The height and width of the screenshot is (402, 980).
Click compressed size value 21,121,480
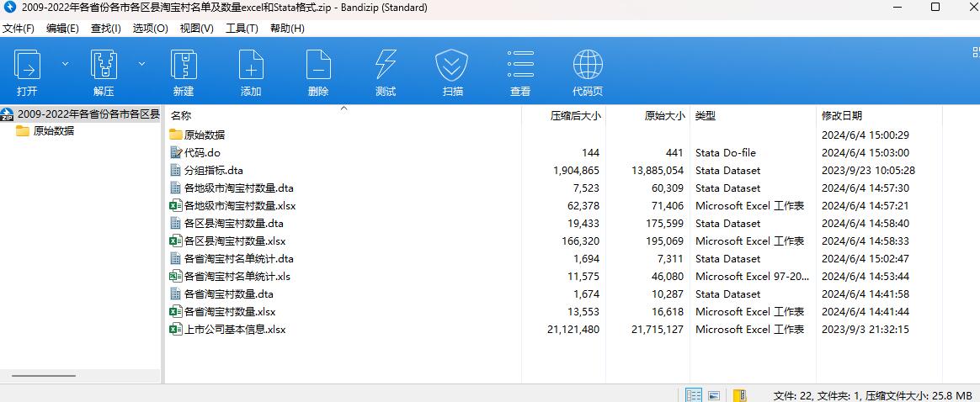tap(573, 329)
